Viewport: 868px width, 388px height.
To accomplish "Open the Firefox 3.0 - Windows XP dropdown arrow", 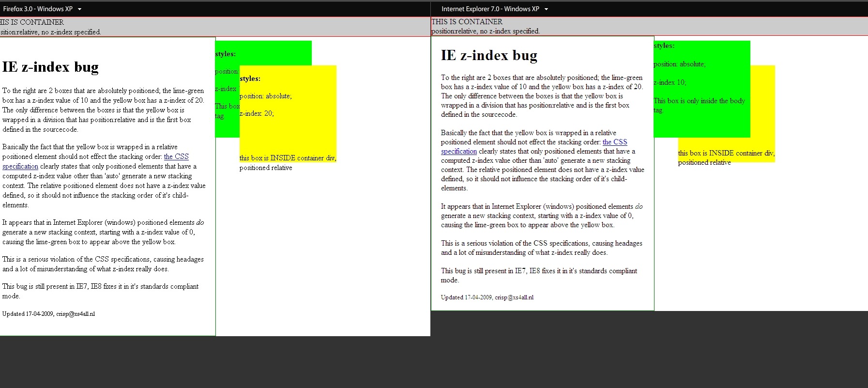I will point(79,9).
